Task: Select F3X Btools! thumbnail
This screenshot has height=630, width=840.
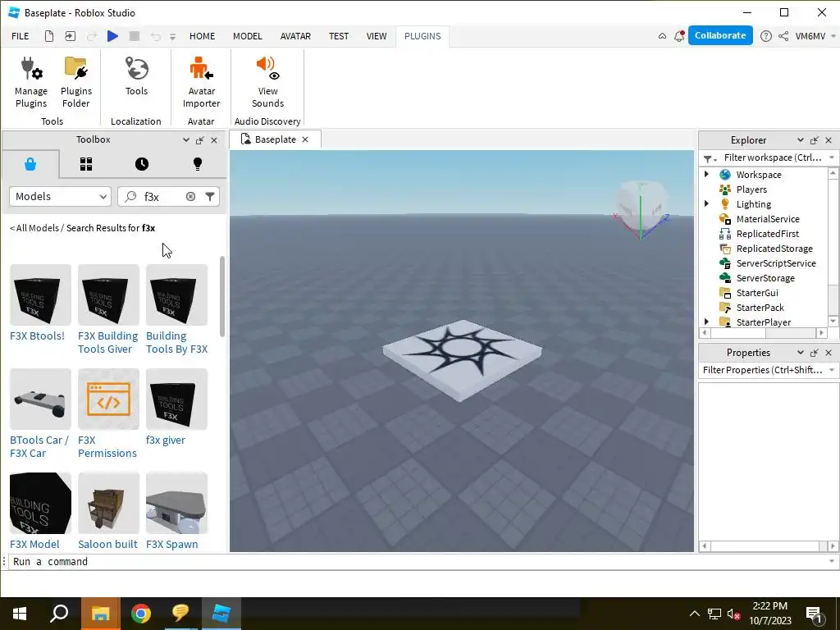Action: click(x=40, y=294)
